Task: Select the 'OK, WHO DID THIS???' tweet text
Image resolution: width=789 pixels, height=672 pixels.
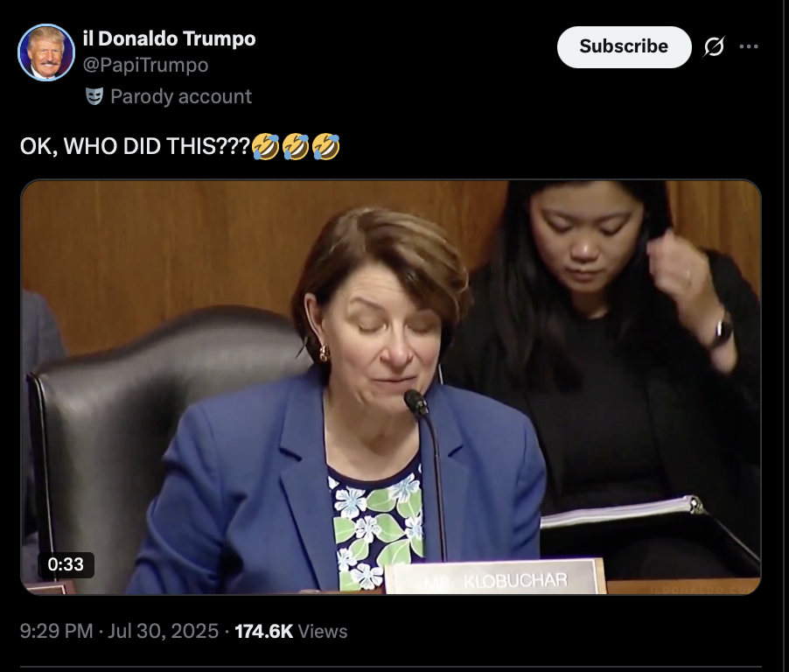Action: 135,146
